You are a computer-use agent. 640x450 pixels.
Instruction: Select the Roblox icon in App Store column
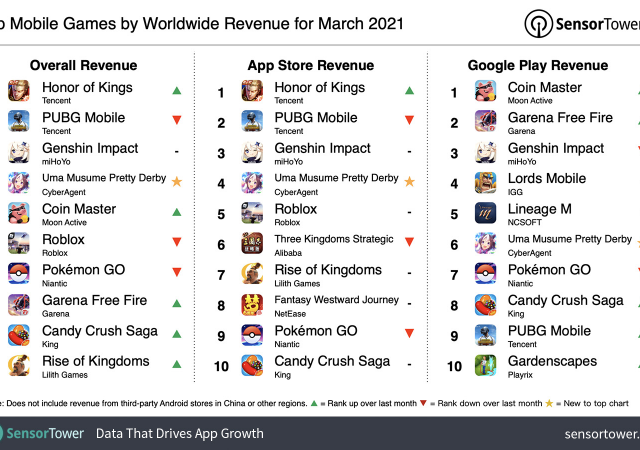(252, 214)
